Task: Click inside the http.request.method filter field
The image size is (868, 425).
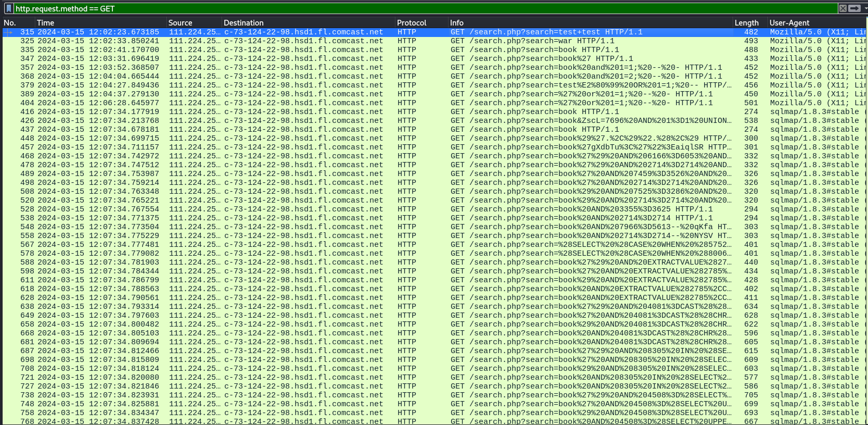Action: pyautogui.click(x=416, y=8)
